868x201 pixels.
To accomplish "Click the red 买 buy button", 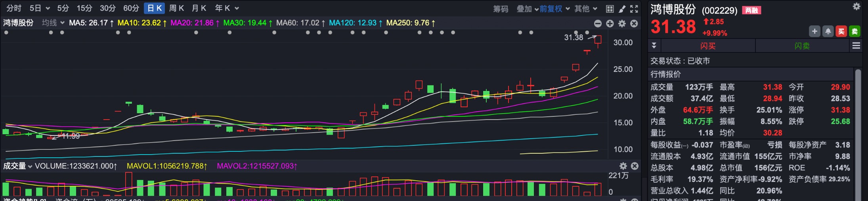I will tap(841, 31).
